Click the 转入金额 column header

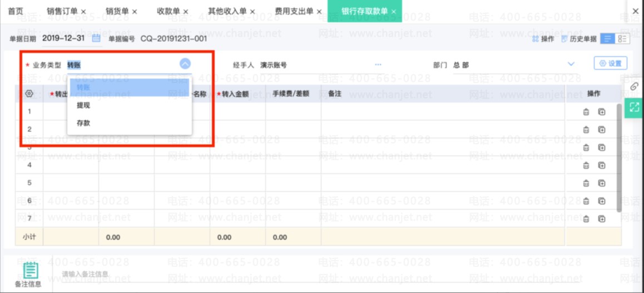237,94
